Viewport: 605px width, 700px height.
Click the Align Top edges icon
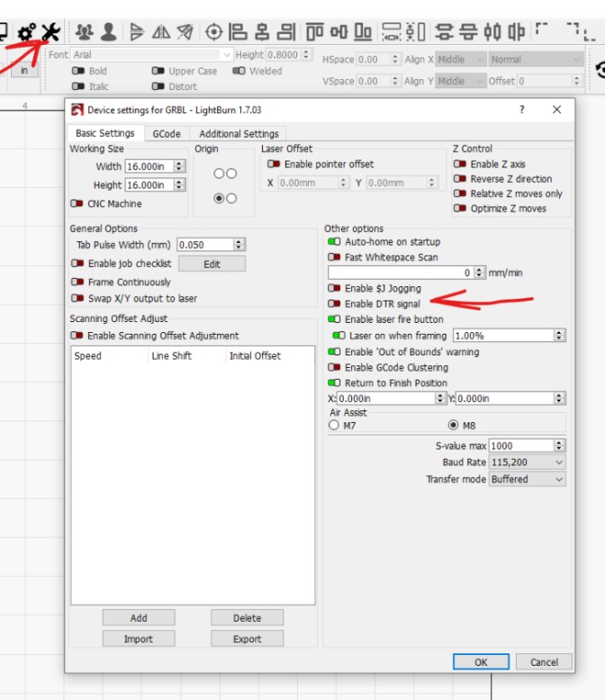314,32
